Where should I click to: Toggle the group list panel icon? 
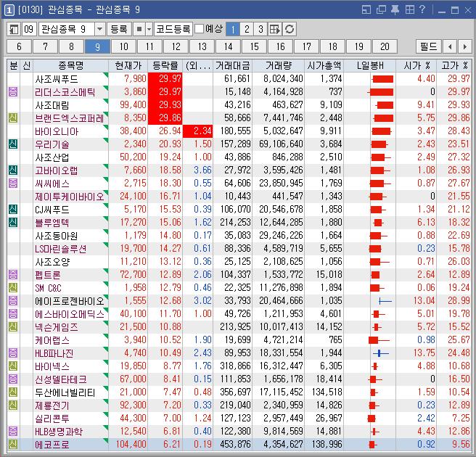(x=14, y=30)
